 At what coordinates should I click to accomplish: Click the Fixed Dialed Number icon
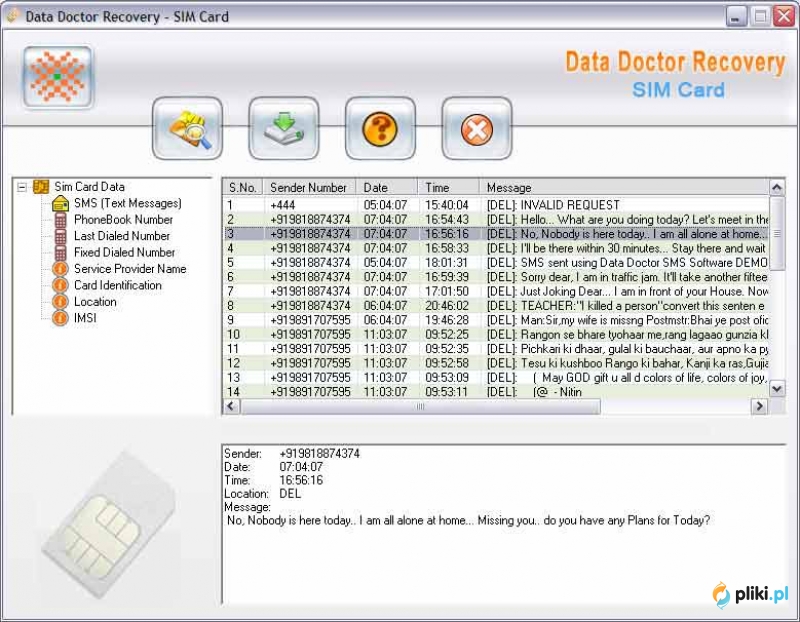tap(60, 253)
